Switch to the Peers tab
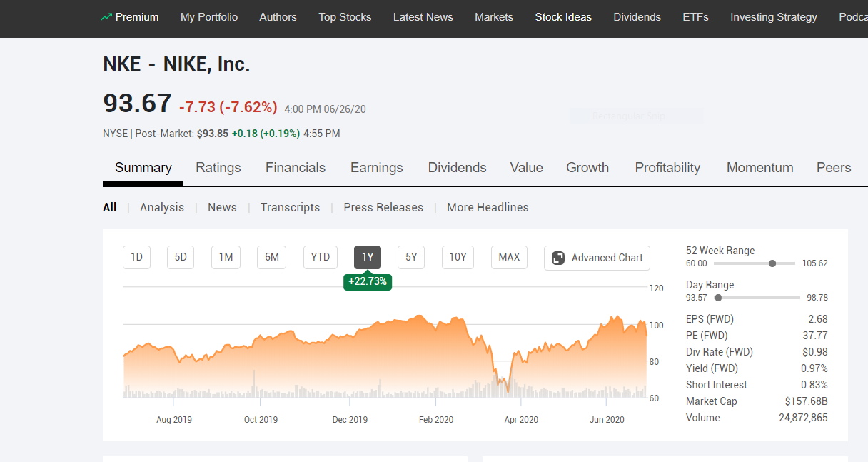This screenshot has width=868, height=462. click(834, 168)
